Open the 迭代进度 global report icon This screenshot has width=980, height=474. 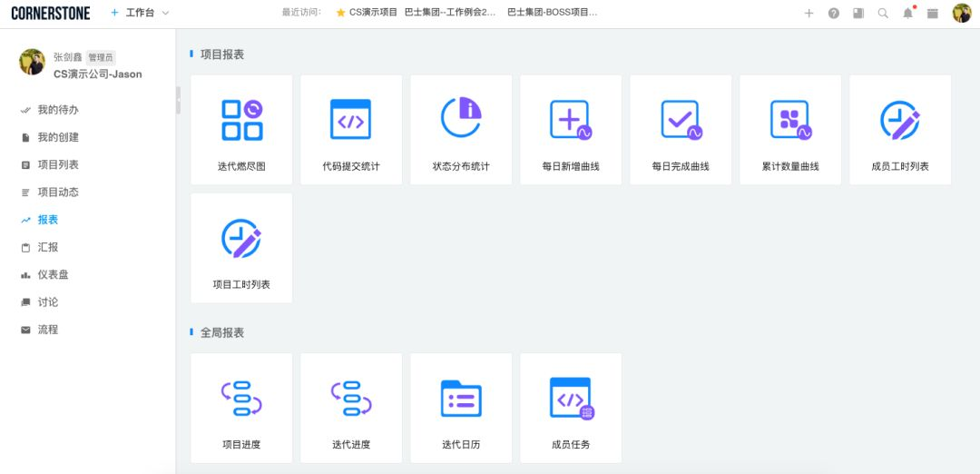coord(351,399)
